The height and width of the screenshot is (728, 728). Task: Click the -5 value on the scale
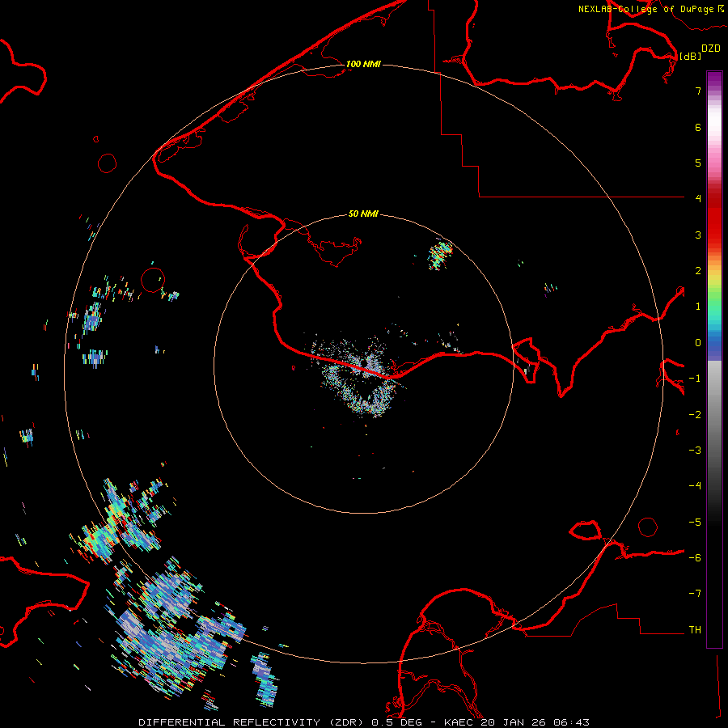[695, 523]
